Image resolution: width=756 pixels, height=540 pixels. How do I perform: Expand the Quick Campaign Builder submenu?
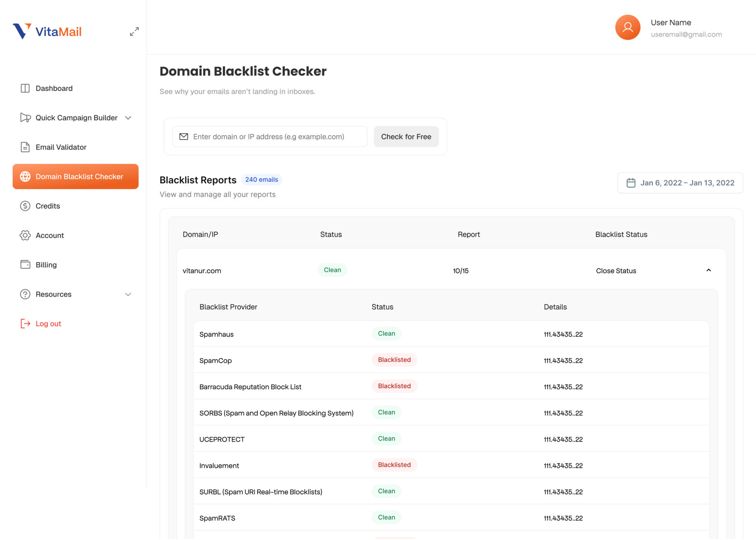point(128,118)
